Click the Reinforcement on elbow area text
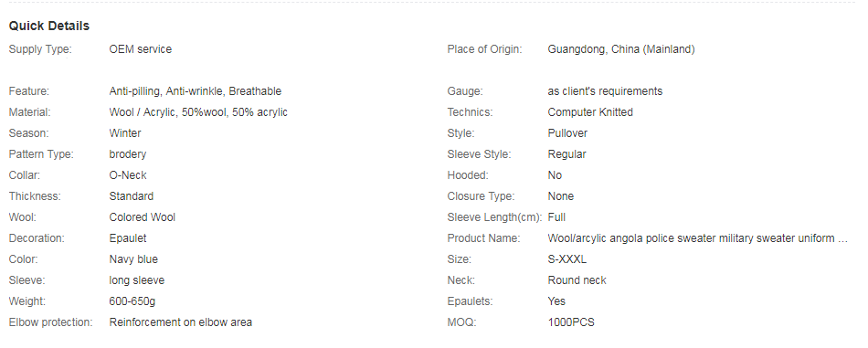The height and width of the screenshot is (348, 868). click(181, 322)
